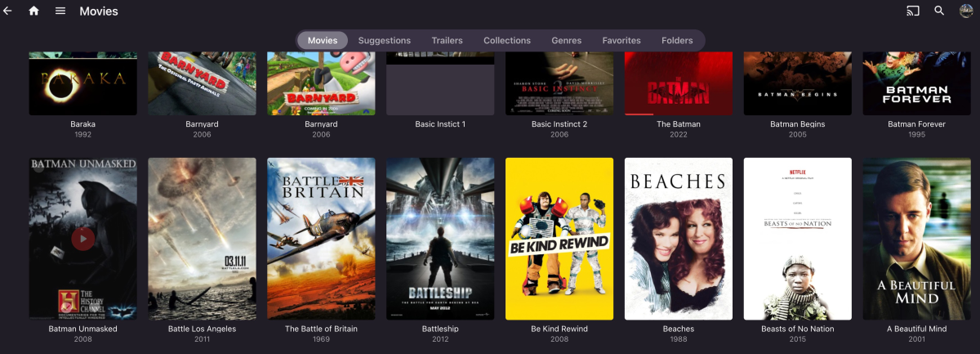Click the "Batman Forever" title text
This screenshot has height=354, width=980.
pyautogui.click(x=917, y=124)
